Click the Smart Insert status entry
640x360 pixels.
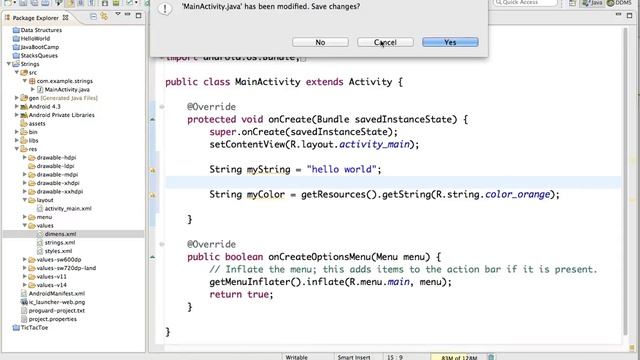click(354, 357)
